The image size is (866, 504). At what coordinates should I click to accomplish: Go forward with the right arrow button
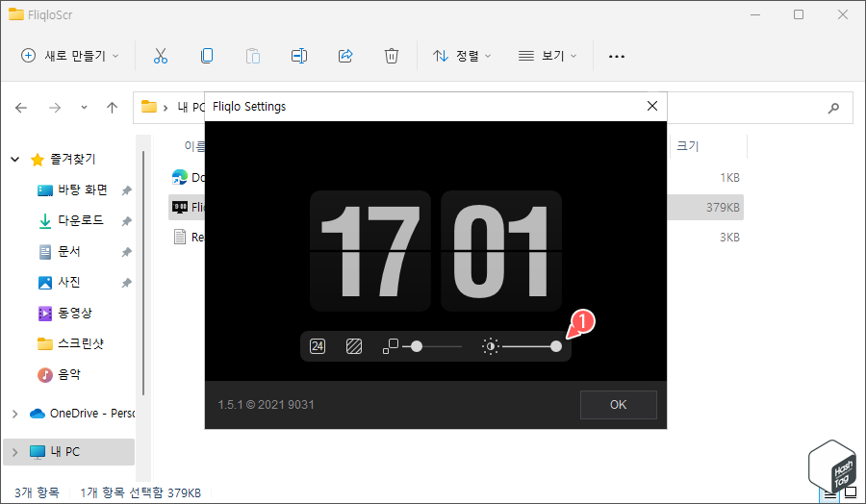click(x=55, y=108)
